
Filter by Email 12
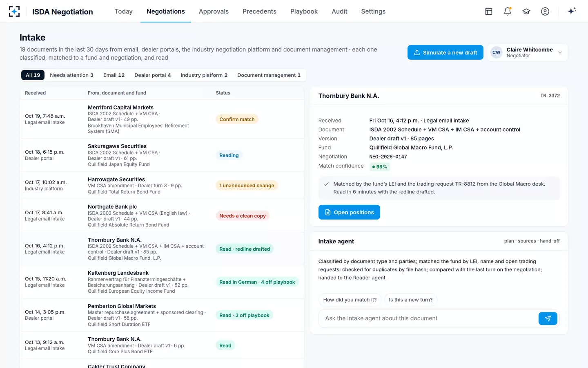[114, 75]
